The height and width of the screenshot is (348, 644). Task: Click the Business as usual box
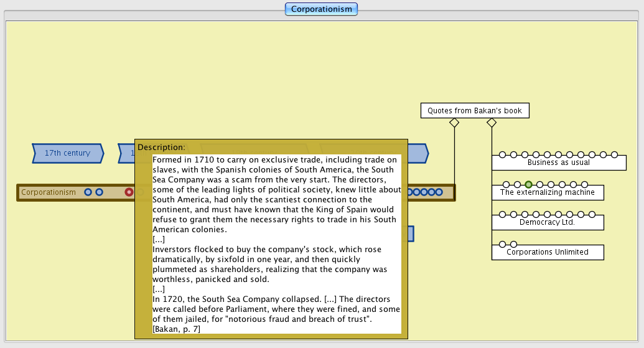pos(558,163)
